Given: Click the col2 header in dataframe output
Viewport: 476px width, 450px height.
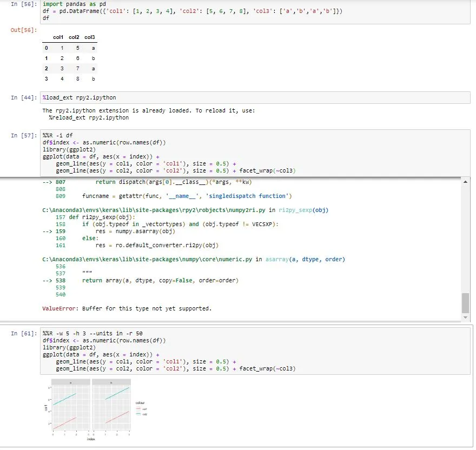Looking at the screenshot, I should (74, 37).
